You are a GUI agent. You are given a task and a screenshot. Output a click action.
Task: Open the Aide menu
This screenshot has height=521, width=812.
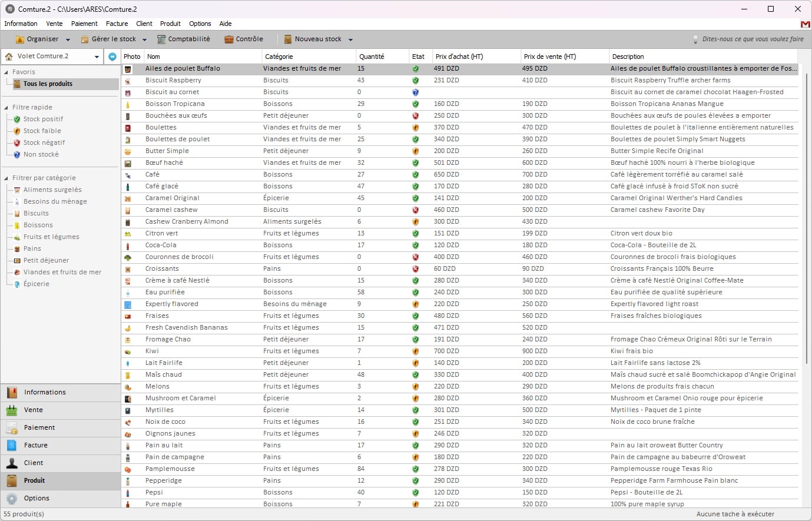click(x=225, y=24)
